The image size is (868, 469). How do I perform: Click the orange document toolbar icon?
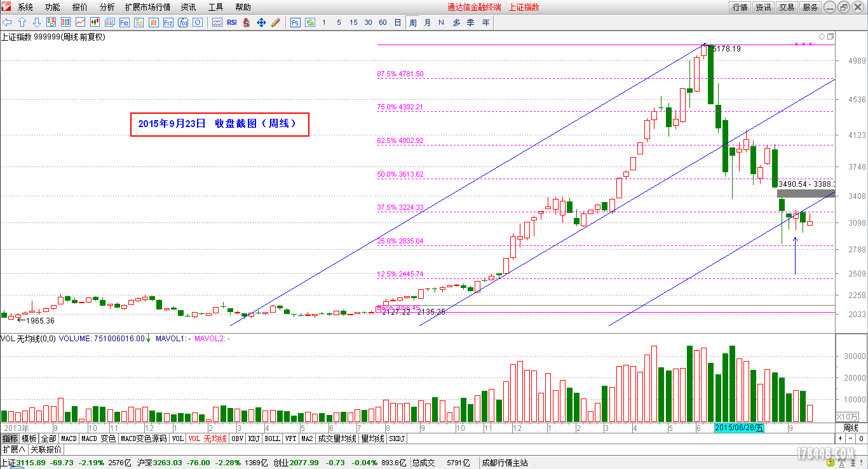point(154,22)
